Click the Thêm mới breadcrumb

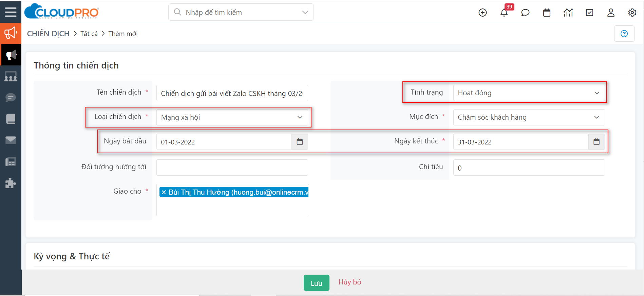pos(123,34)
